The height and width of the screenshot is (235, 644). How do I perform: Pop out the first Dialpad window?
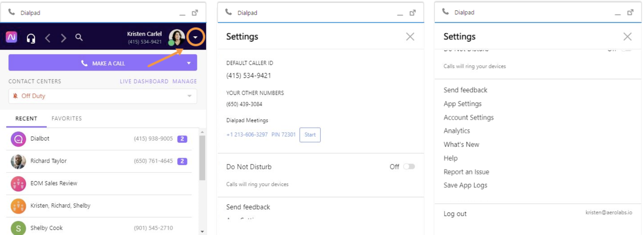point(195,13)
